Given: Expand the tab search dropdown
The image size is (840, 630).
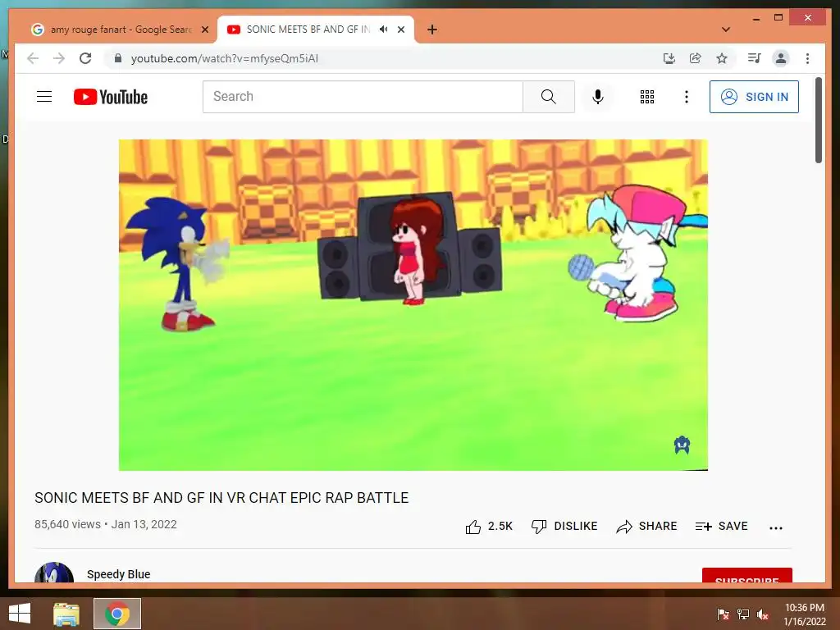Looking at the screenshot, I should tap(726, 30).
